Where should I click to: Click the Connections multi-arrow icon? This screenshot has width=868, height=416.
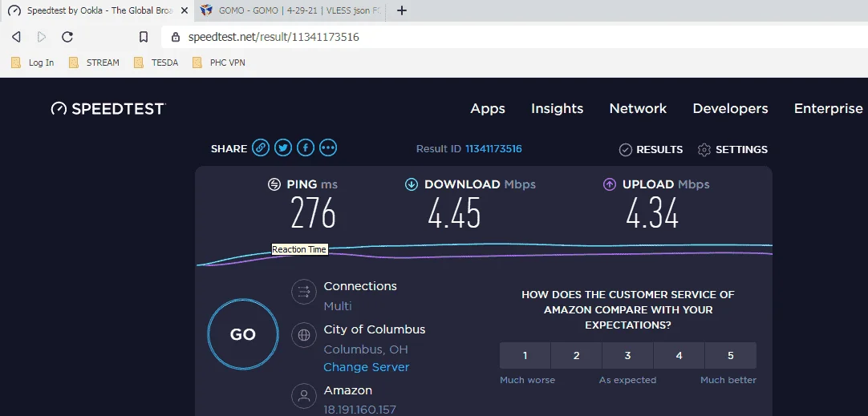coord(303,292)
